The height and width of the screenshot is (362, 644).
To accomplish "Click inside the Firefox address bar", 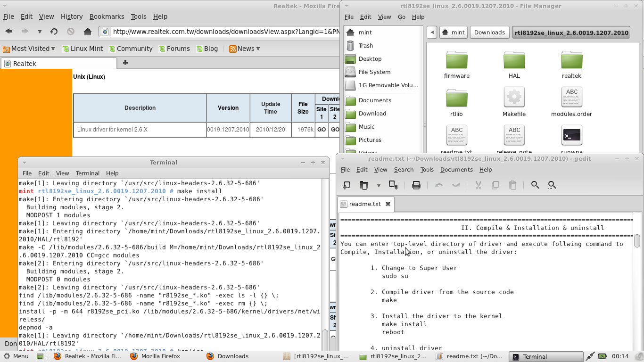I will pos(212,31).
